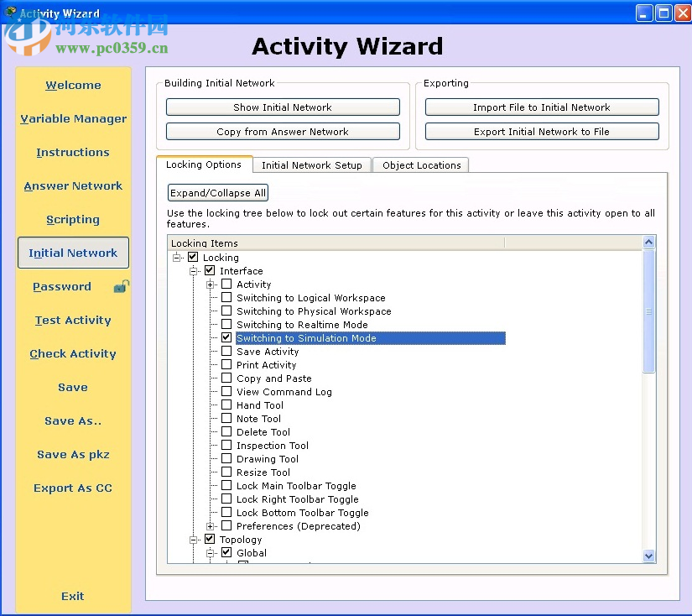This screenshot has width=692, height=616.
Task: Open the Initial Network Setup tab
Action: 311,165
